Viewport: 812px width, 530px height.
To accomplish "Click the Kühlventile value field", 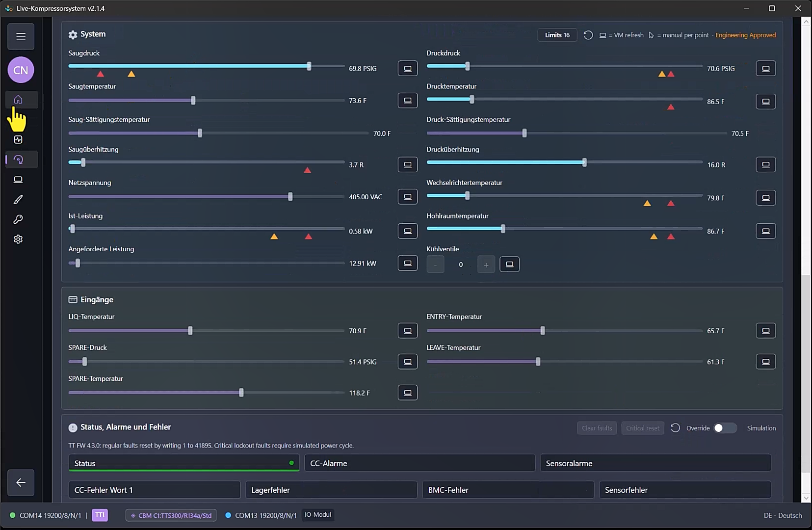I will coord(461,265).
